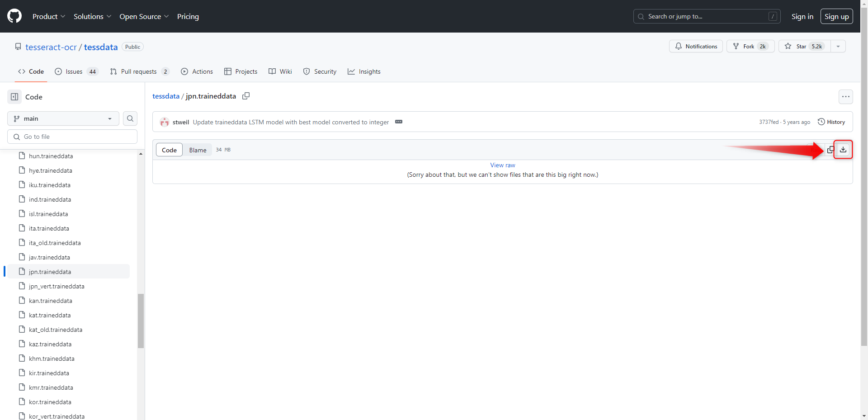The image size is (868, 420).
Task: Open commit 3737fed link
Action: (x=769, y=122)
